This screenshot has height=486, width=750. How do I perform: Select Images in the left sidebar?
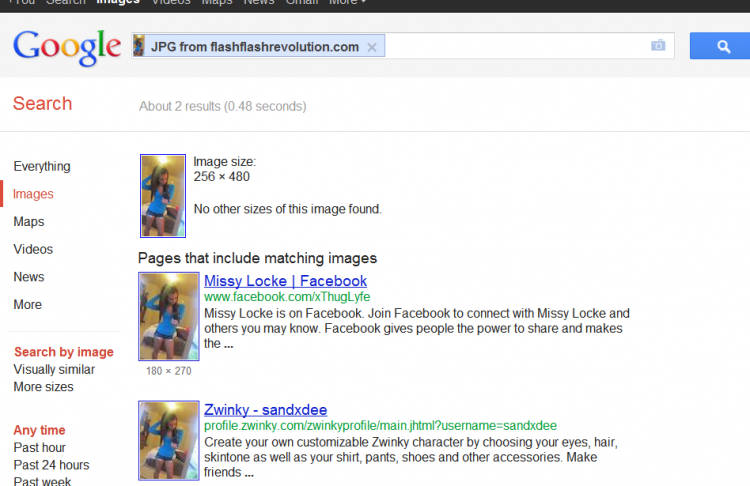(33, 194)
